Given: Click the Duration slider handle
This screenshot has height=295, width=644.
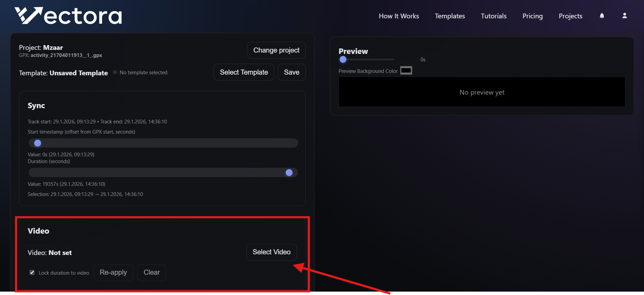Looking at the screenshot, I should coord(289,173).
